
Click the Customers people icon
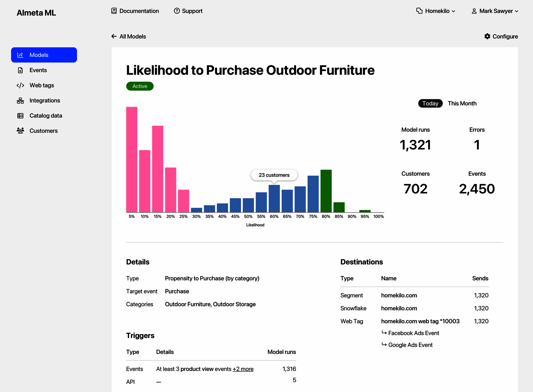pyautogui.click(x=20, y=131)
